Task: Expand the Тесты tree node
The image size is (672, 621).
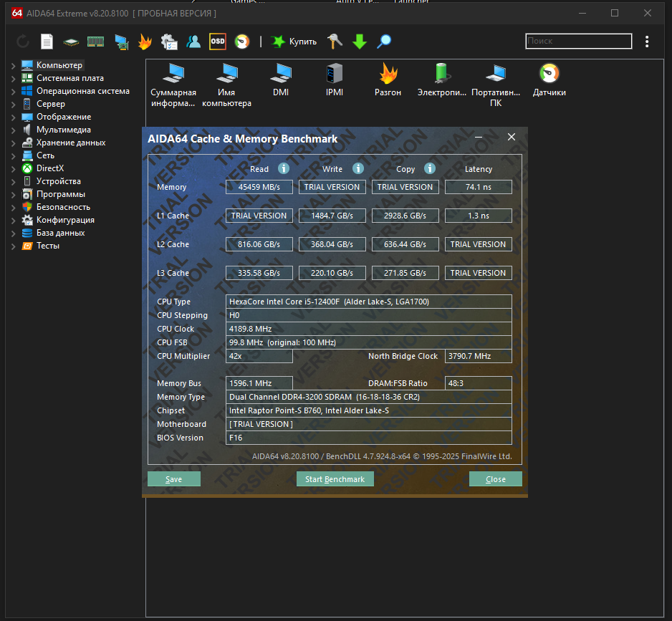Action: tap(13, 246)
